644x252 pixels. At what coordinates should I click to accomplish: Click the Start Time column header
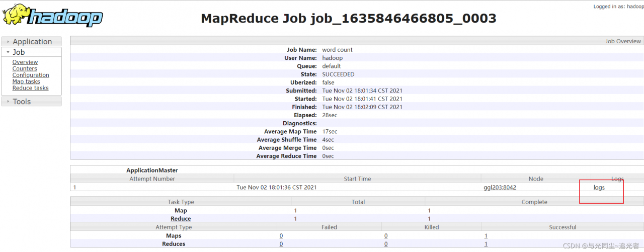[x=357, y=179]
